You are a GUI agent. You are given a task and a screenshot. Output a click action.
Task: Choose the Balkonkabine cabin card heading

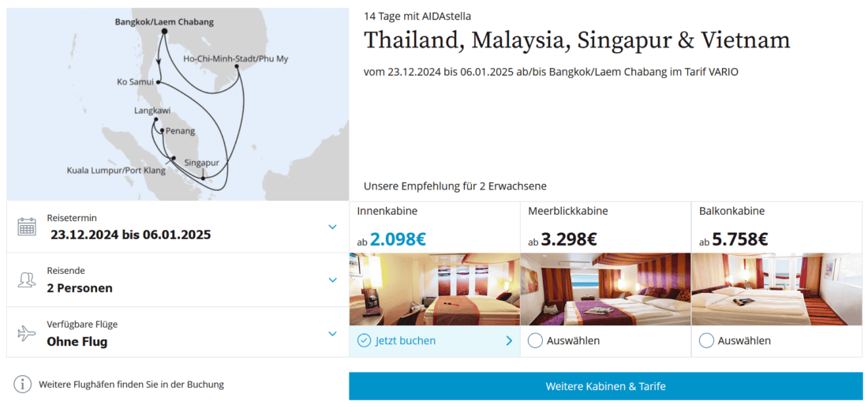click(x=731, y=212)
